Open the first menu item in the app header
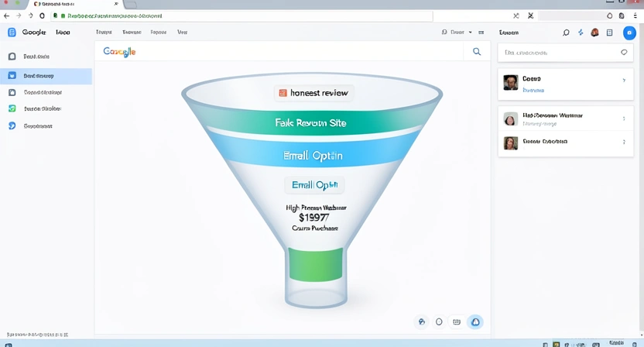The height and width of the screenshot is (347, 644). tap(104, 32)
